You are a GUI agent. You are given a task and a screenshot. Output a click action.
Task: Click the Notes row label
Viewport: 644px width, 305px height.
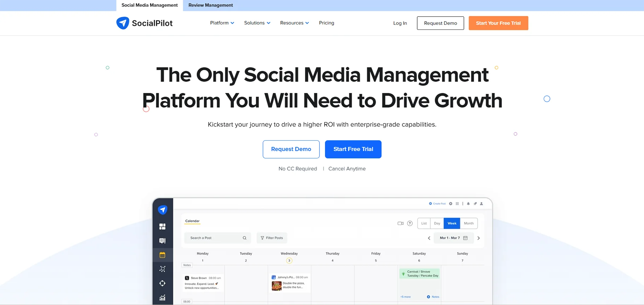pos(187,265)
